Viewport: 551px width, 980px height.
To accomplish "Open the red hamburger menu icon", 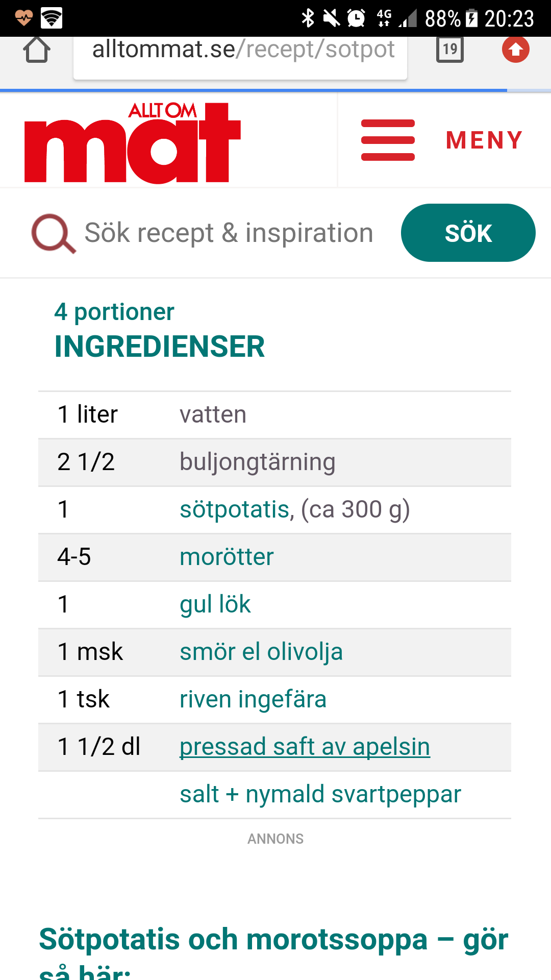I will click(388, 140).
